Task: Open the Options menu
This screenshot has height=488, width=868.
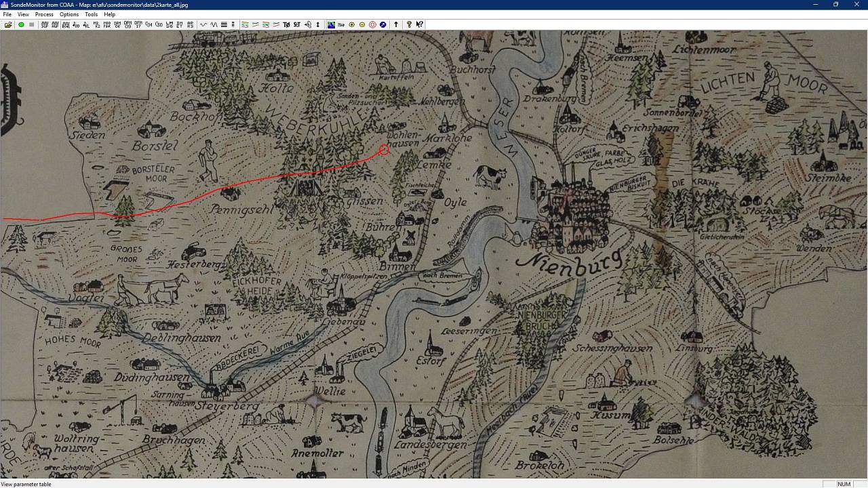Action: click(x=69, y=14)
